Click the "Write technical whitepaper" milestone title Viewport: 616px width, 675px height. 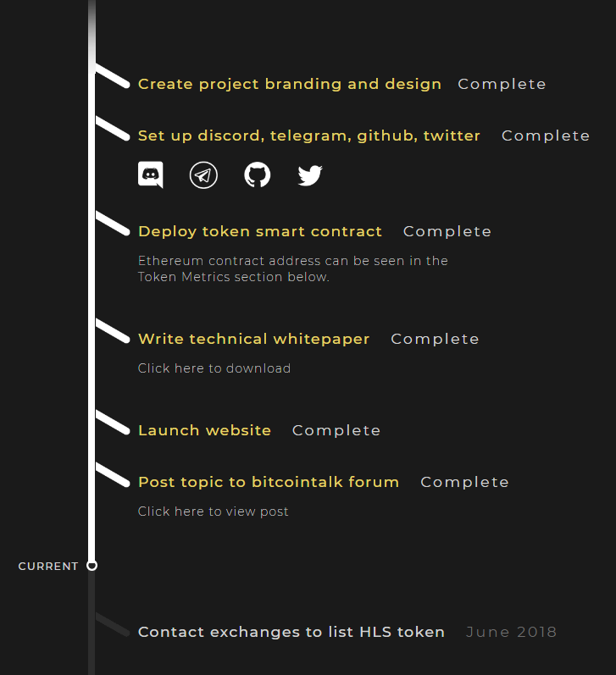(x=254, y=339)
